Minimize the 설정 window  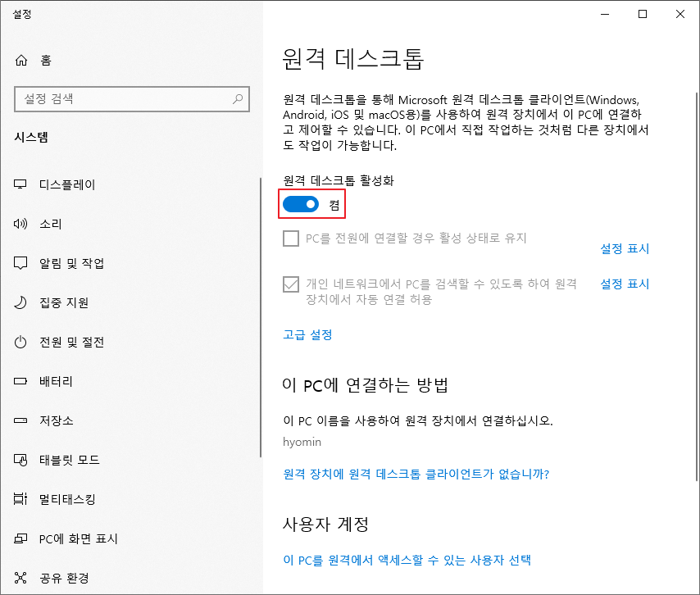point(605,14)
